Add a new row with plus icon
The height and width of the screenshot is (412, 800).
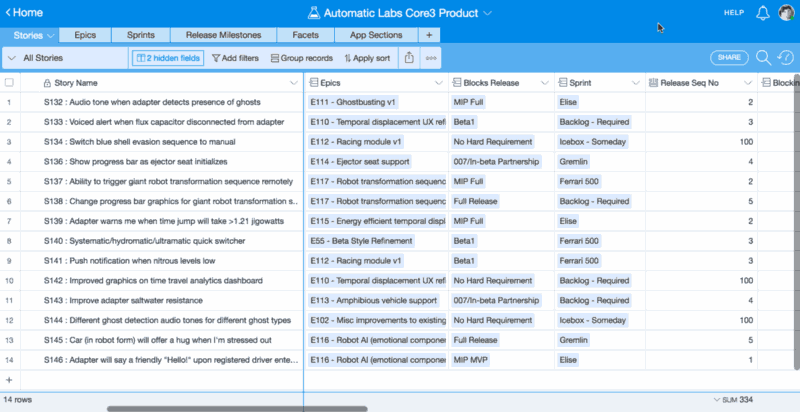[x=9, y=380]
